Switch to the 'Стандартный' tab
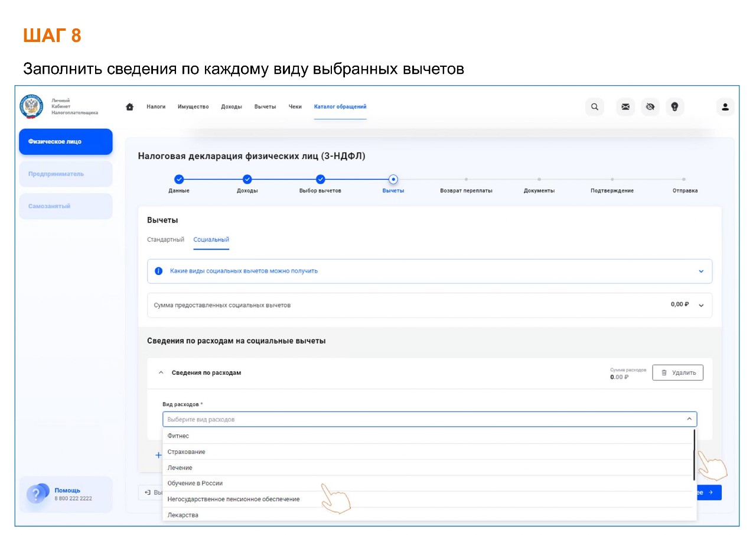The width and height of the screenshot is (756, 535). pyautogui.click(x=165, y=239)
